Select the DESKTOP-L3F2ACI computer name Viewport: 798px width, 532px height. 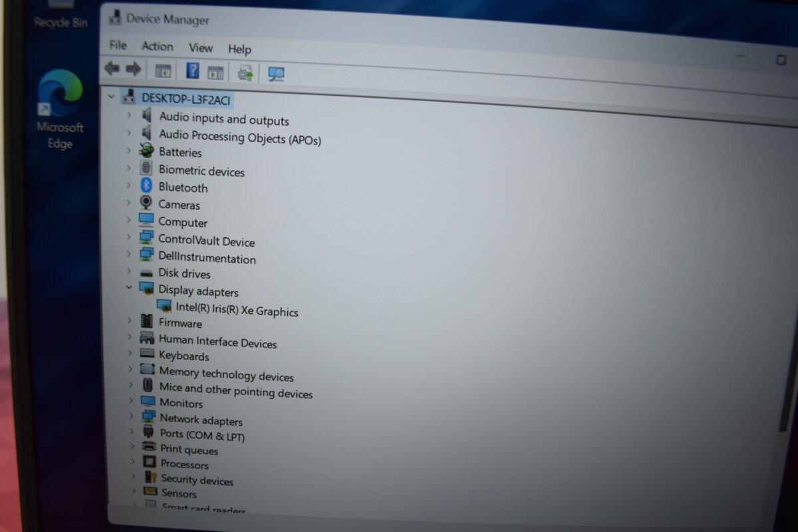click(187, 98)
